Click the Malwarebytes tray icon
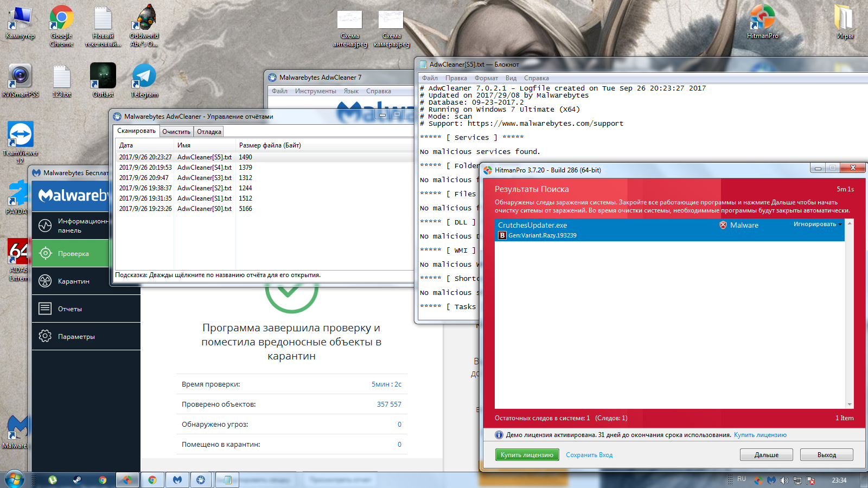Viewport: 868px width, 488px height. (x=771, y=480)
